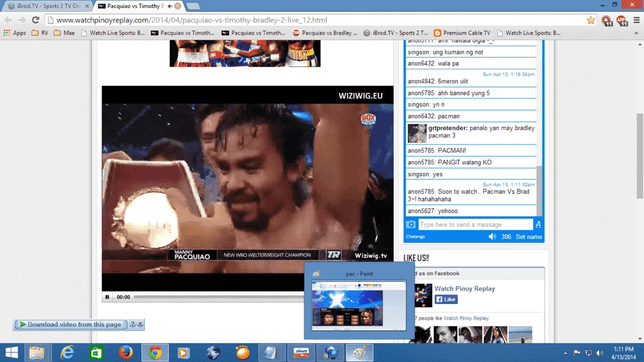
Task: Open Firefox from the taskbar
Action: [126, 352]
